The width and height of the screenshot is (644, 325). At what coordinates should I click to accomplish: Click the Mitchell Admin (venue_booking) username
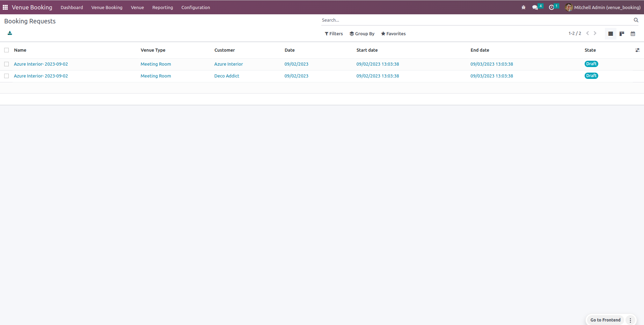(607, 7)
